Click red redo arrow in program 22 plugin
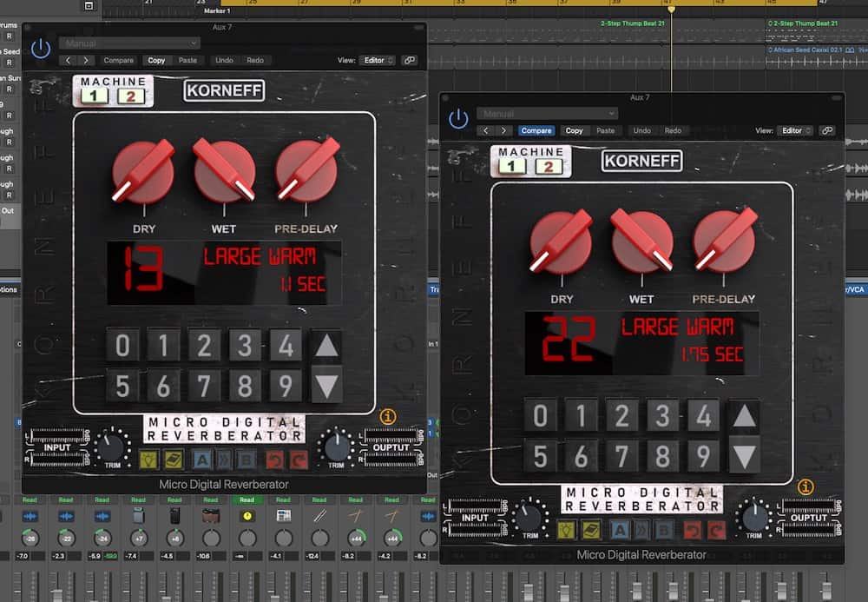Image resolution: width=868 pixels, height=602 pixels. (716, 530)
